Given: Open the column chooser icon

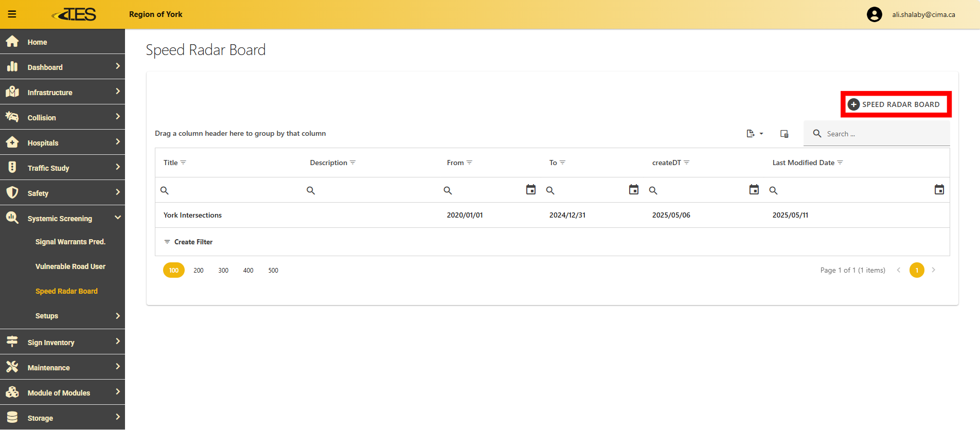Looking at the screenshot, I should point(784,134).
